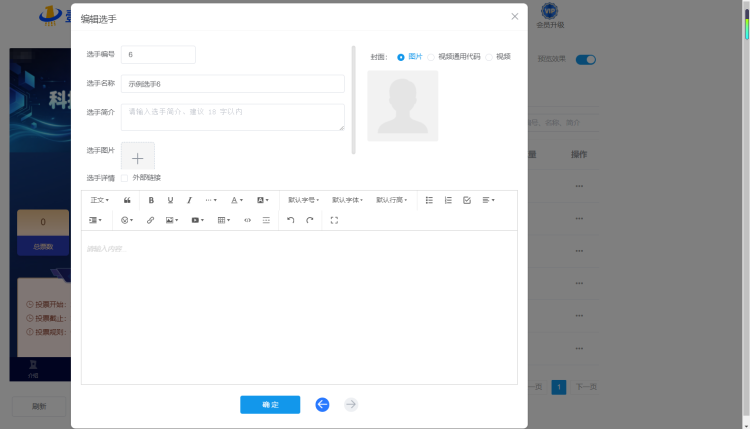This screenshot has width=750, height=429.
Task: Click the blockquote icon in editor toolbar
Action: point(127,200)
